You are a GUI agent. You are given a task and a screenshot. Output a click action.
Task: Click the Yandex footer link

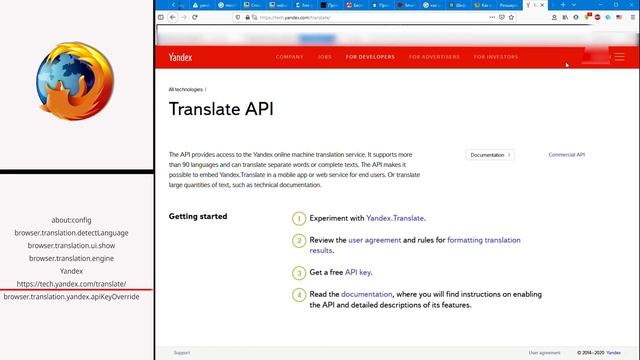click(613, 353)
